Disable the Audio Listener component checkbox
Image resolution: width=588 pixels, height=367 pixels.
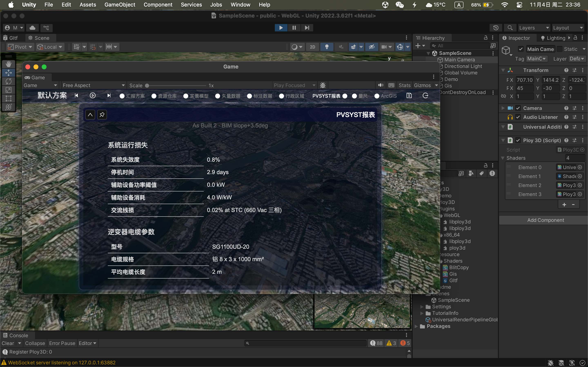coord(518,117)
